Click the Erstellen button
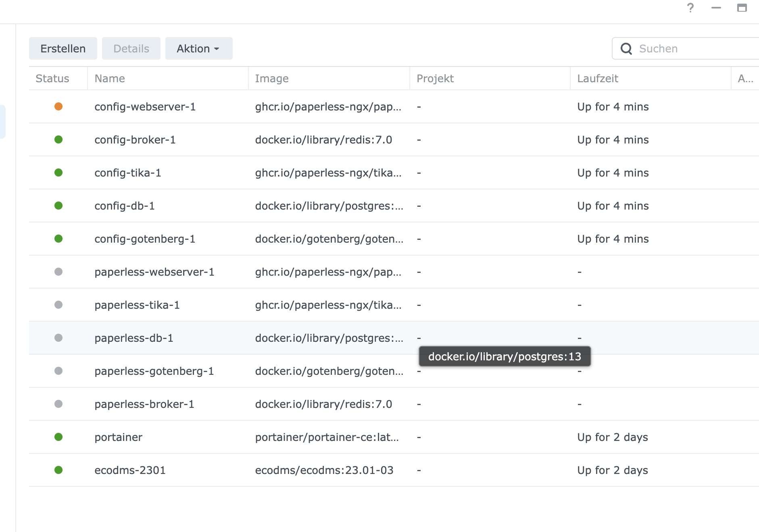Viewport: 759px width, 532px height. click(x=63, y=48)
